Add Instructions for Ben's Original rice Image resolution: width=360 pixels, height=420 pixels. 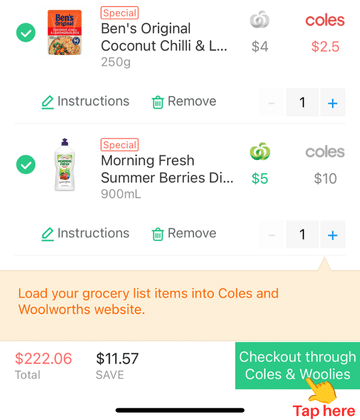point(85,101)
